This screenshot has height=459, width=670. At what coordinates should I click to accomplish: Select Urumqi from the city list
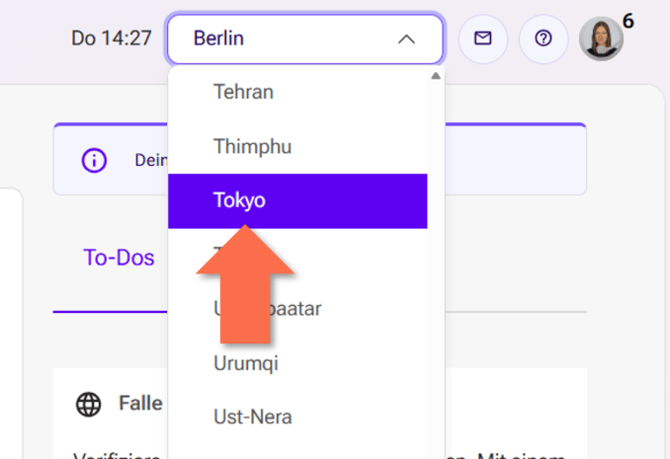245,362
